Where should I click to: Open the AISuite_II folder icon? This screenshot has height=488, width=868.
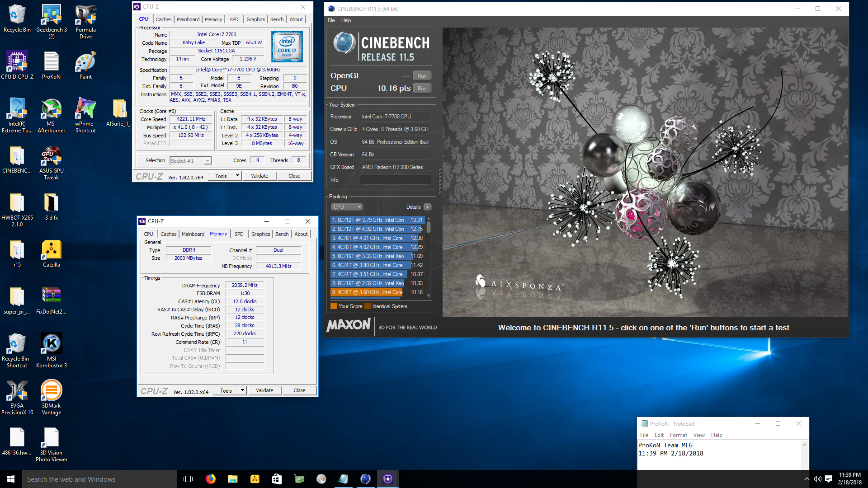click(x=119, y=113)
